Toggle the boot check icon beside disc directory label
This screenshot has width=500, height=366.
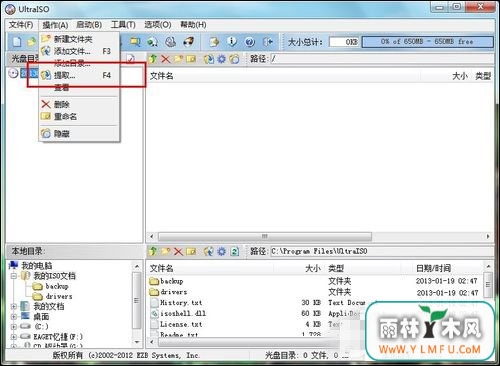pyautogui.click(x=131, y=59)
